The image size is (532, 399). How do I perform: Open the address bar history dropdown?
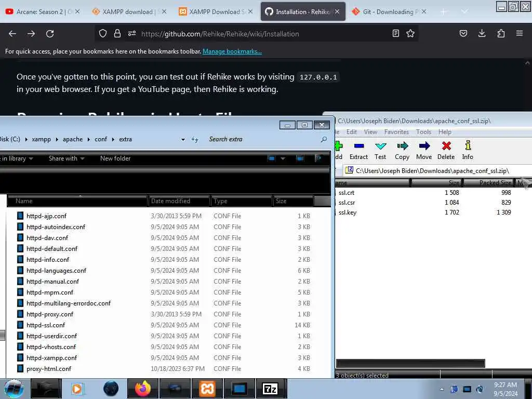tap(183, 139)
